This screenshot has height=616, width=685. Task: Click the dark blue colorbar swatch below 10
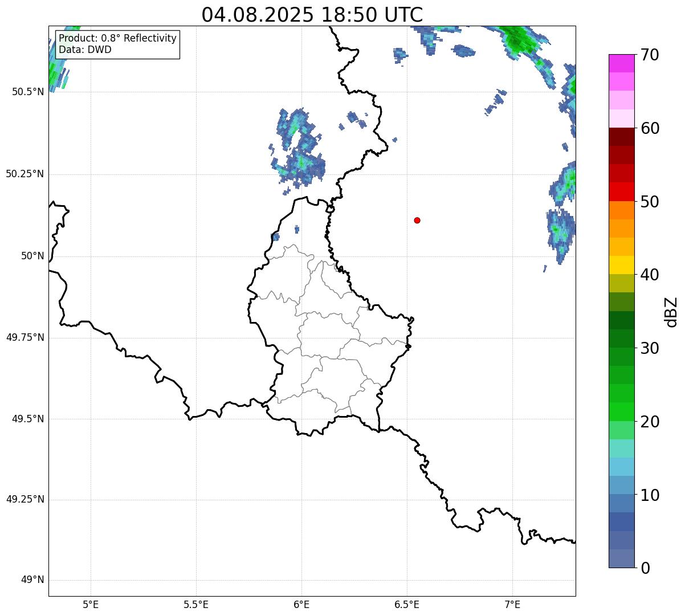pyautogui.click(x=621, y=521)
